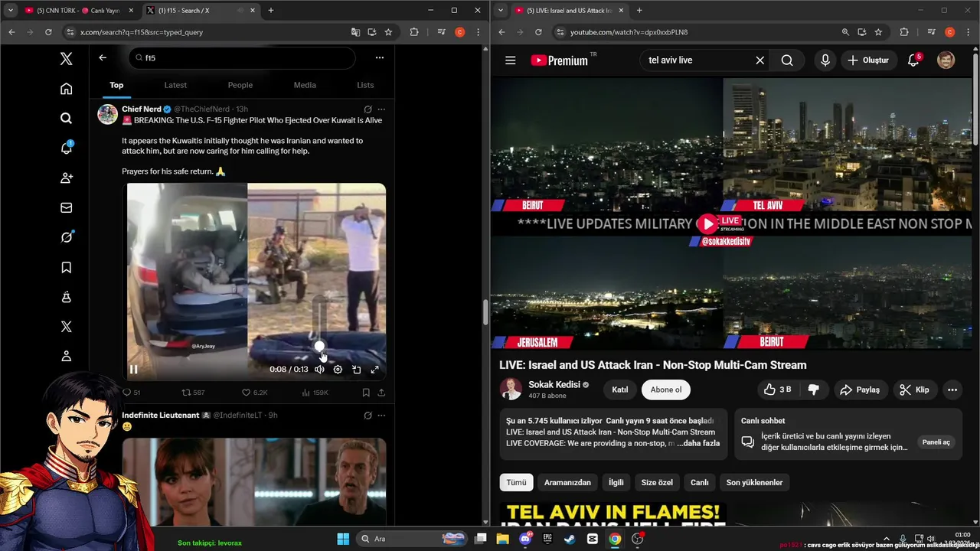
Task: Open Chief Nerd profile name link
Action: point(142,109)
